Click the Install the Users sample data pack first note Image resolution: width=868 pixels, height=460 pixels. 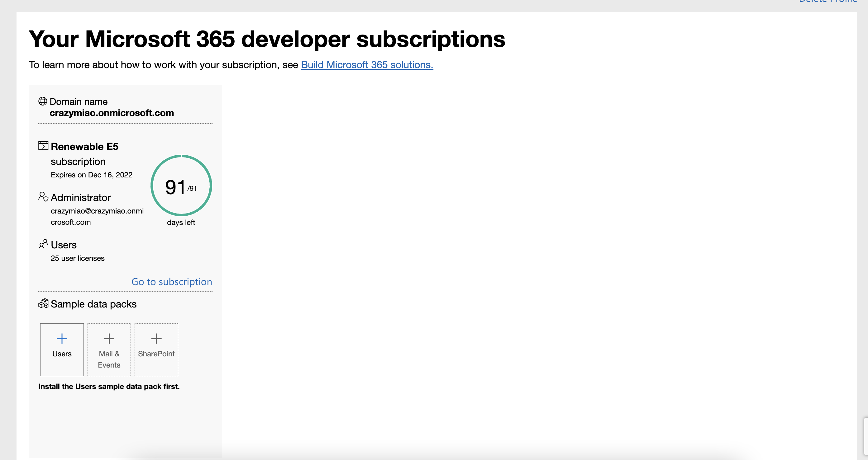[109, 386]
